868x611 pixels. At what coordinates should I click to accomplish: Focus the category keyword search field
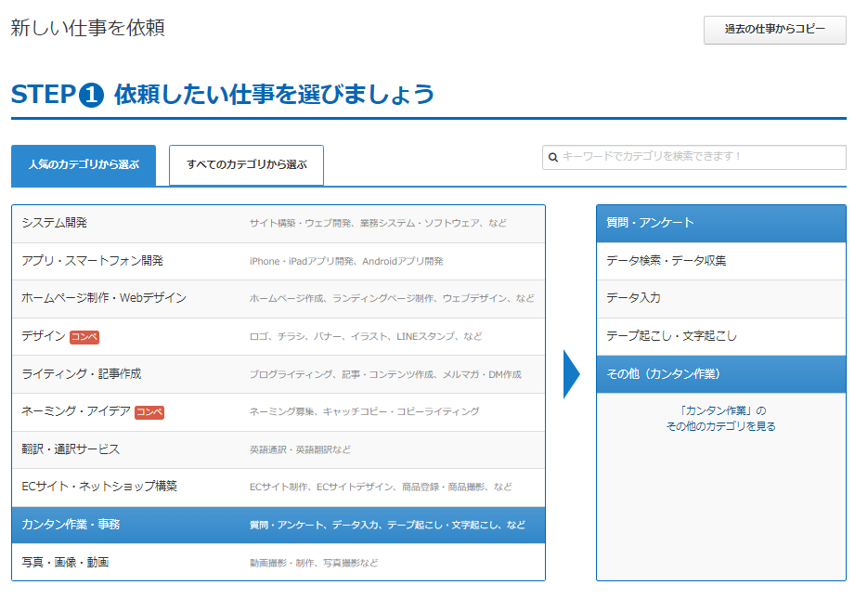tap(701, 157)
